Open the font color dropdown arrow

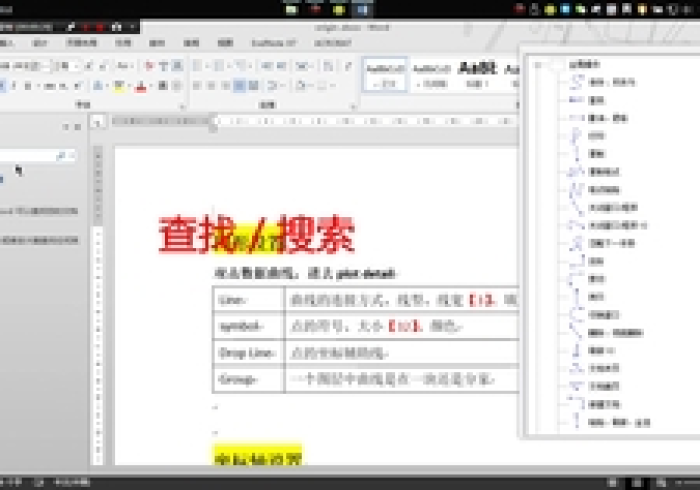[150, 85]
